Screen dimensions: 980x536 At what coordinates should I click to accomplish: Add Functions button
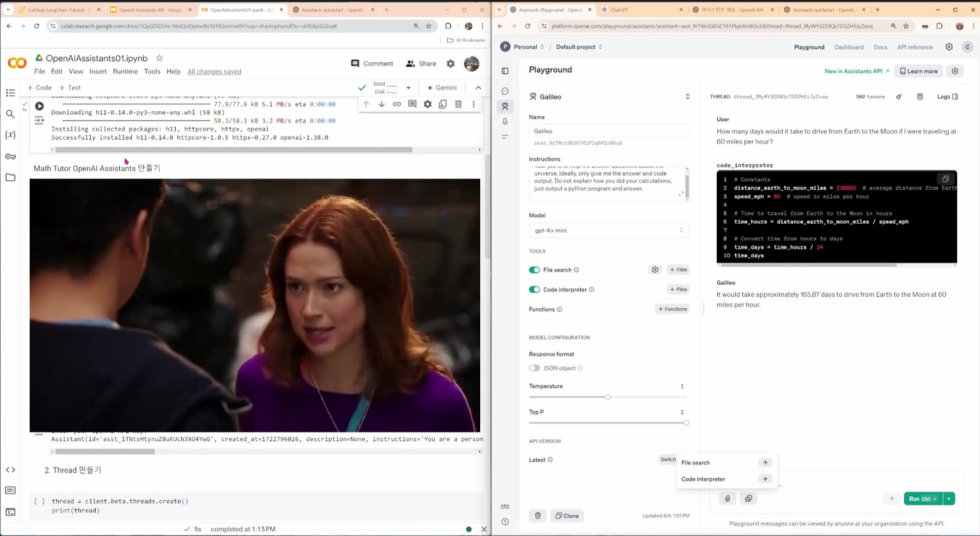[673, 309]
